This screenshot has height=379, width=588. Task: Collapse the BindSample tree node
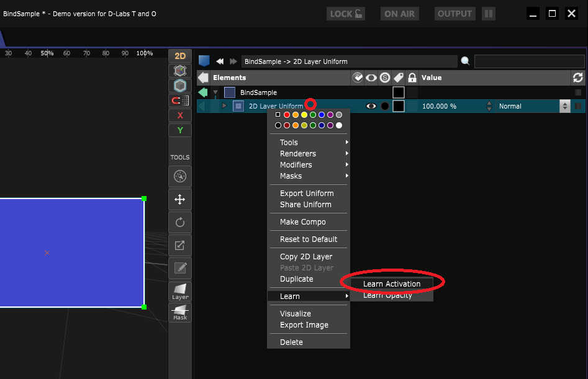tap(215, 92)
